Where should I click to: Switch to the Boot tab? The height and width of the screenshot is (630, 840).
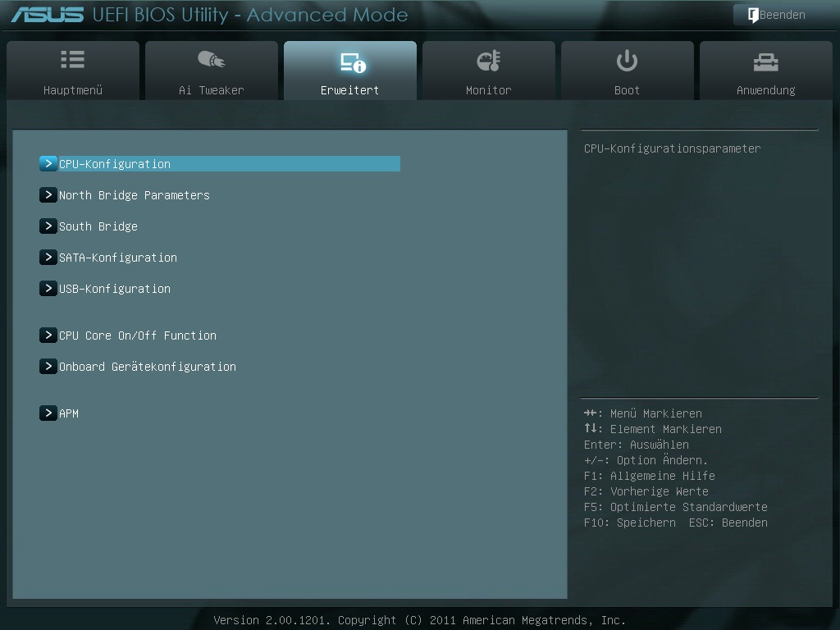tap(628, 71)
